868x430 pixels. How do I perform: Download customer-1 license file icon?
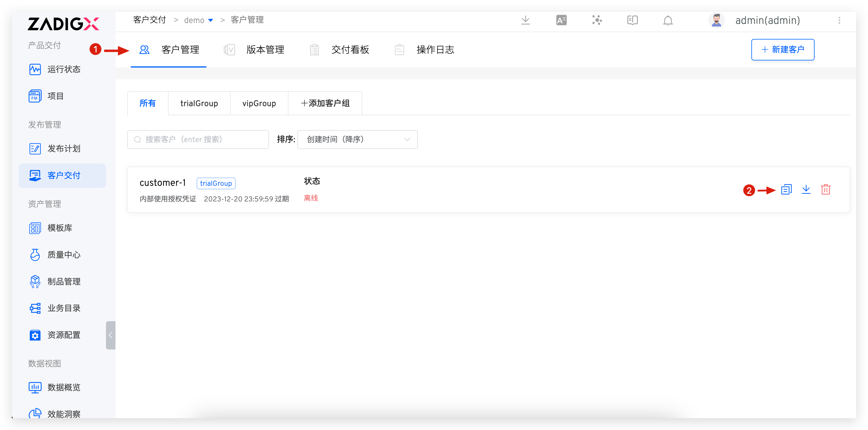coord(806,190)
